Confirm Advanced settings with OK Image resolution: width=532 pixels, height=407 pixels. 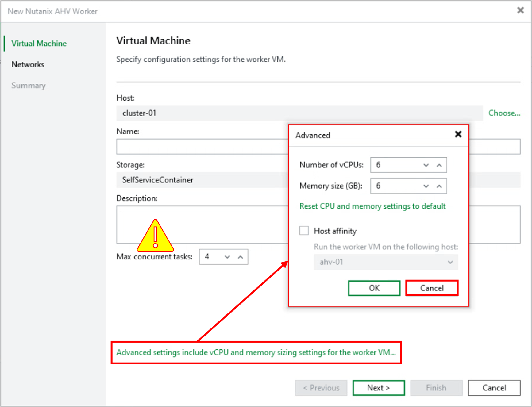tap(374, 288)
